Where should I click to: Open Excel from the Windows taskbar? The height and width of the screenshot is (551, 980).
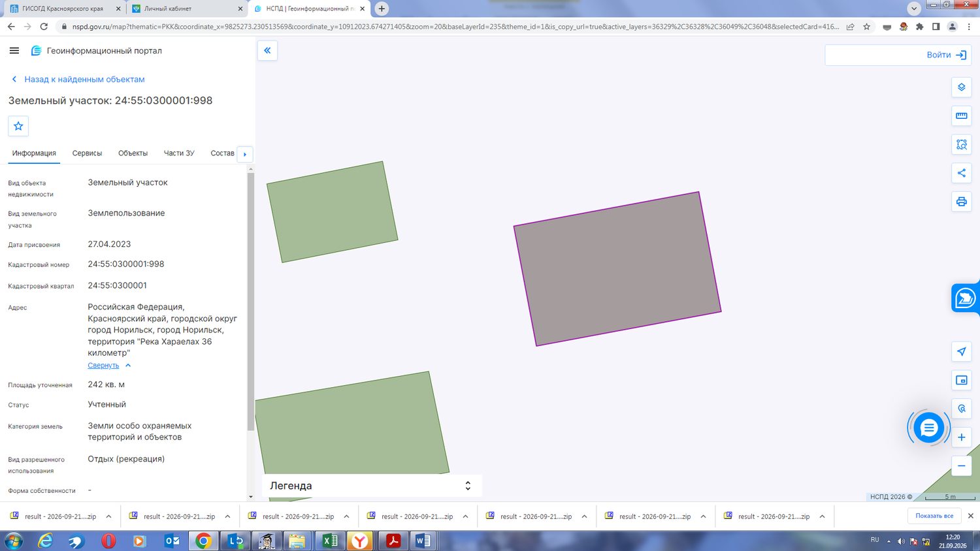click(330, 541)
